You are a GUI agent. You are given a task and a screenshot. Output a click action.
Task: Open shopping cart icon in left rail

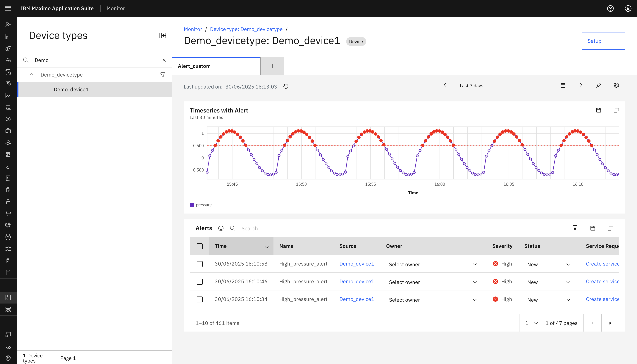click(x=8, y=214)
